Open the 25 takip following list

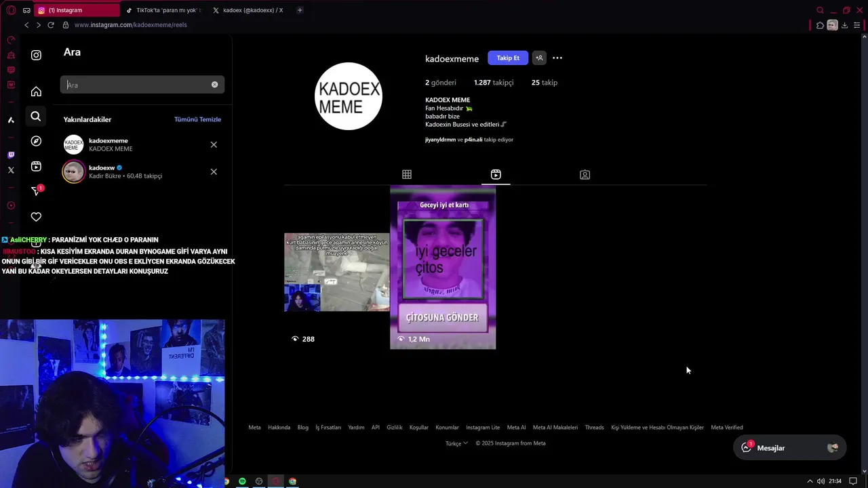point(545,83)
